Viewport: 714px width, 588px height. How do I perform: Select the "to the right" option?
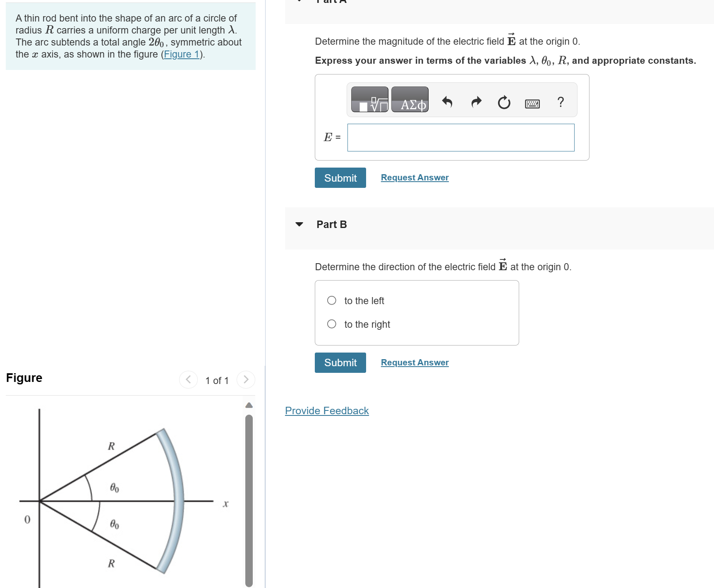pyautogui.click(x=331, y=324)
